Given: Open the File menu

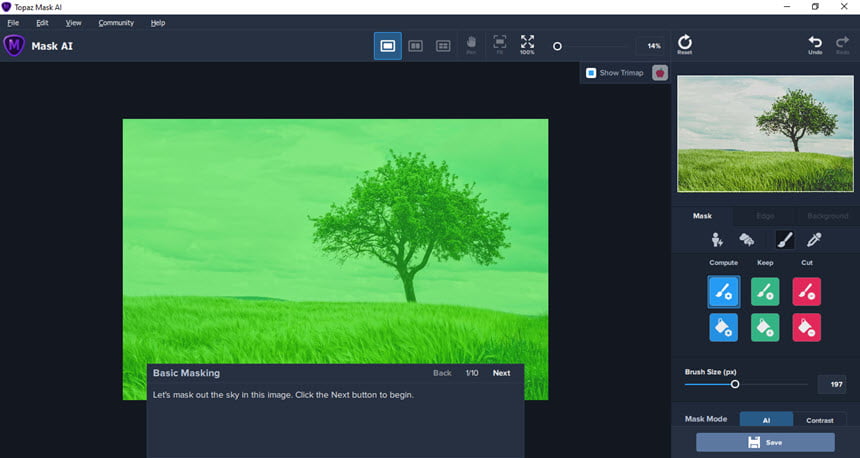Looking at the screenshot, I should tap(13, 23).
